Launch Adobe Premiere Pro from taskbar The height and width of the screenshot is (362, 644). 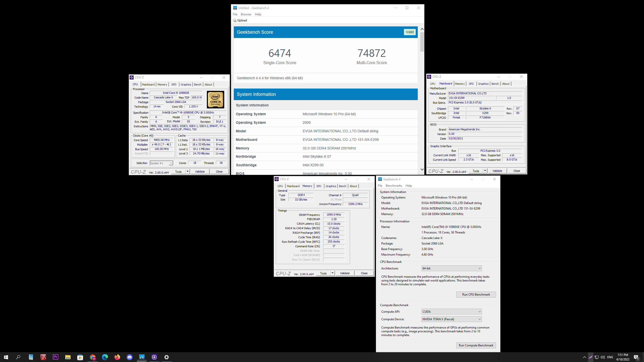56,357
